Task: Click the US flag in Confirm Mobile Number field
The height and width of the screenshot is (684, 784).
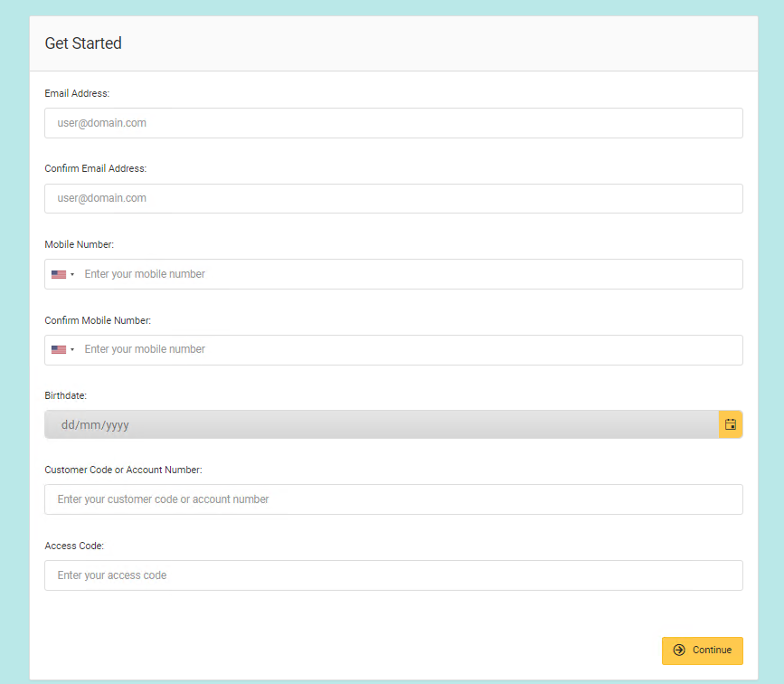Action: (59, 349)
